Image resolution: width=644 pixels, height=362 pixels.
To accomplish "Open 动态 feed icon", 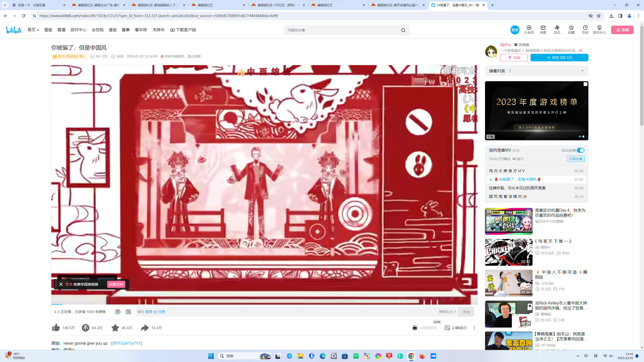I will [x=557, y=30].
